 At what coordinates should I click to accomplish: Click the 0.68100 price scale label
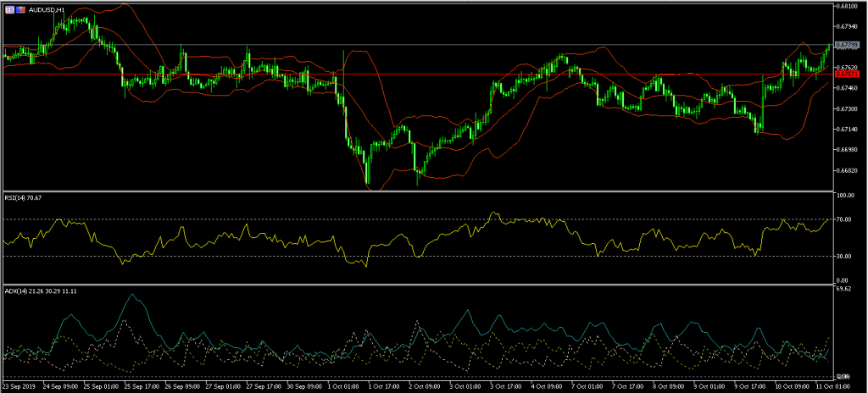tap(845, 6)
